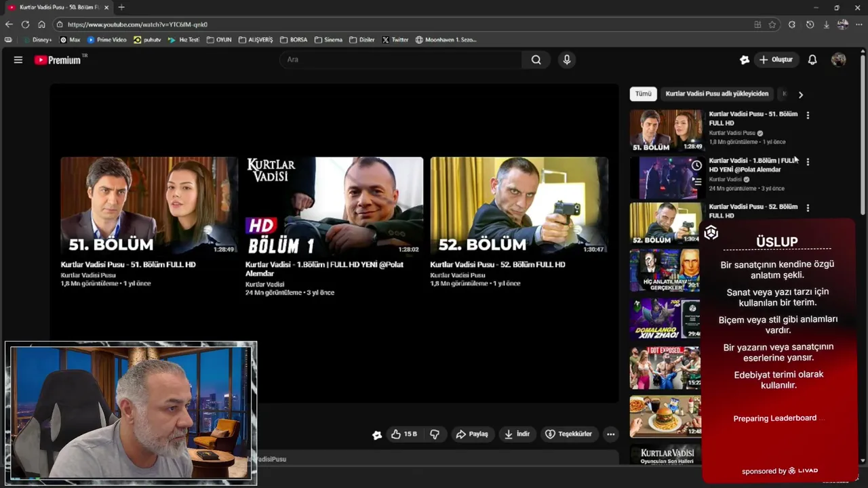Play end-screen 51. BÖLÜM video thumbnail

(149, 206)
